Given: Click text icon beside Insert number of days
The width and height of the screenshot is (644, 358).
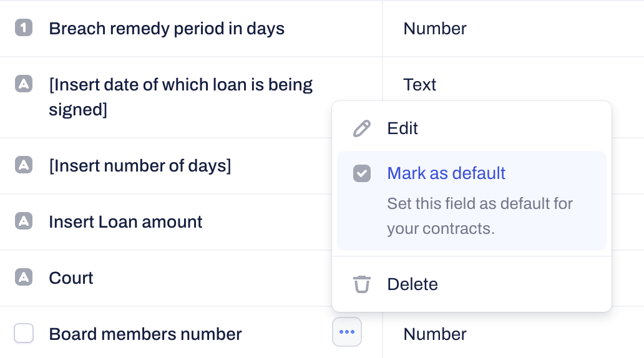Looking at the screenshot, I should tap(24, 165).
